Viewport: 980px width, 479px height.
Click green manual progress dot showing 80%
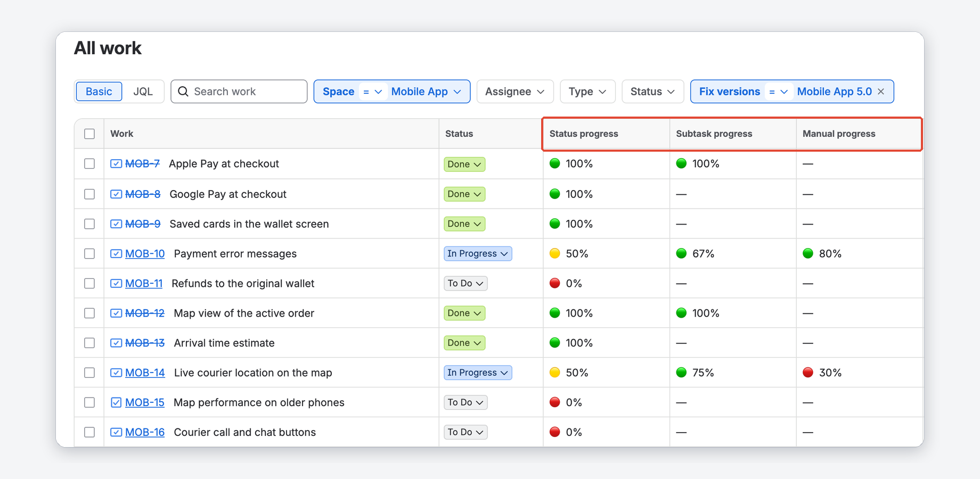click(x=808, y=253)
